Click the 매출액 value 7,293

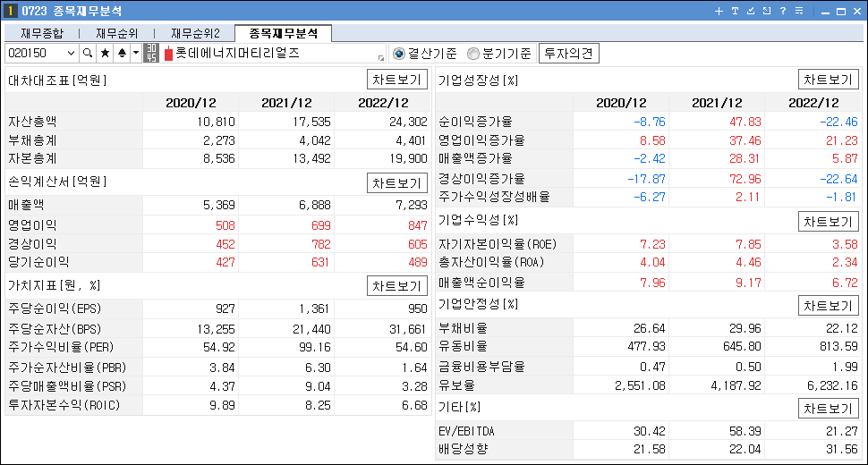pyautogui.click(x=412, y=205)
